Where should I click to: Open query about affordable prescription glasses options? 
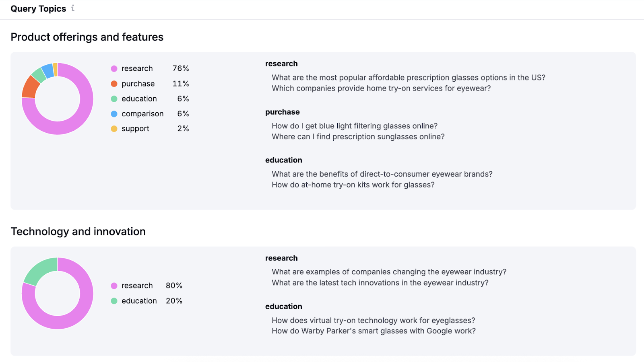(408, 78)
